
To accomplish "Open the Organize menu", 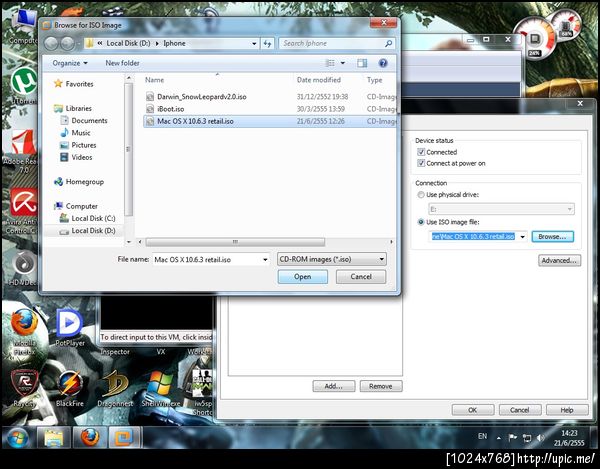I will [x=70, y=63].
